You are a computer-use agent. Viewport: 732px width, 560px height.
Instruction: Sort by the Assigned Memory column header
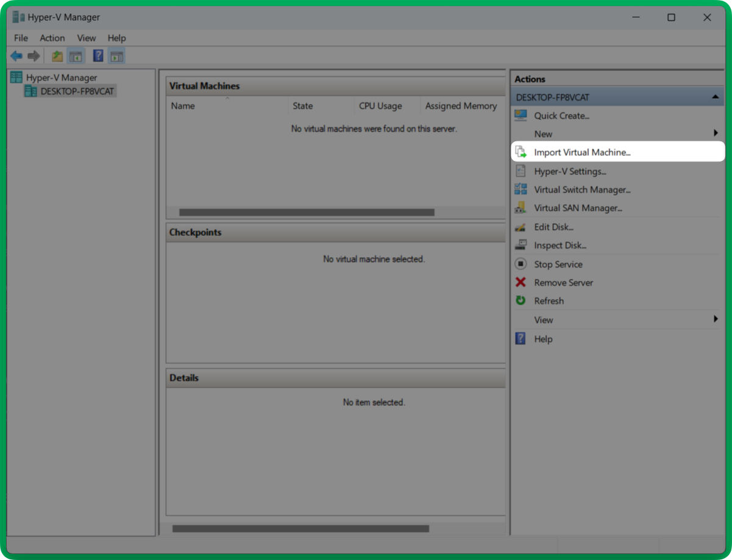463,105
